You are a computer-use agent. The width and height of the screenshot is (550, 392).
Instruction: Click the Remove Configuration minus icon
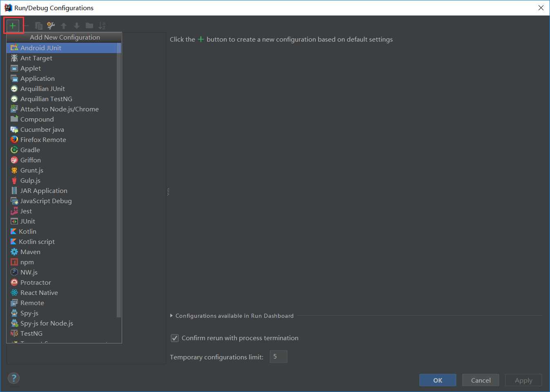[26, 26]
